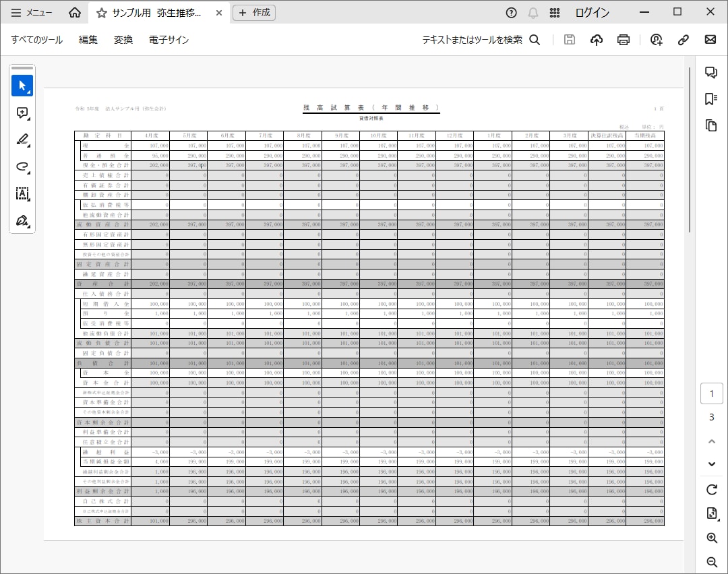Click the 現金・預金合計 row label
The width and height of the screenshot is (728, 574).
click(x=106, y=165)
